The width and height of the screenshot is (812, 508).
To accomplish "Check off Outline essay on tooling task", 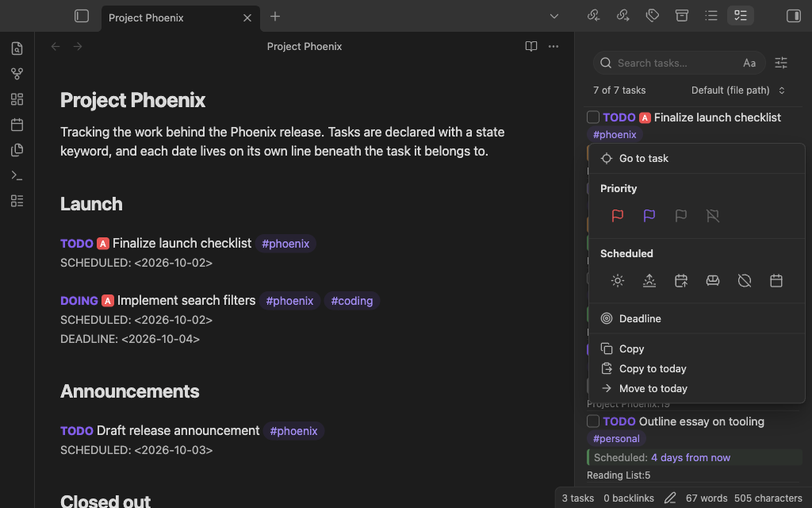I will click(x=593, y=421).
